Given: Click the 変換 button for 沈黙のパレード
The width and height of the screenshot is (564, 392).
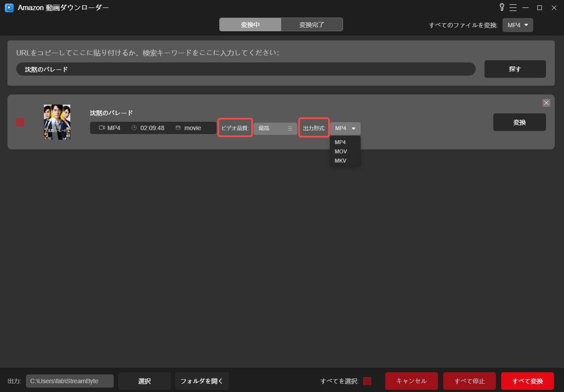Looking at the screenshot, I should [x=519, y=122].
